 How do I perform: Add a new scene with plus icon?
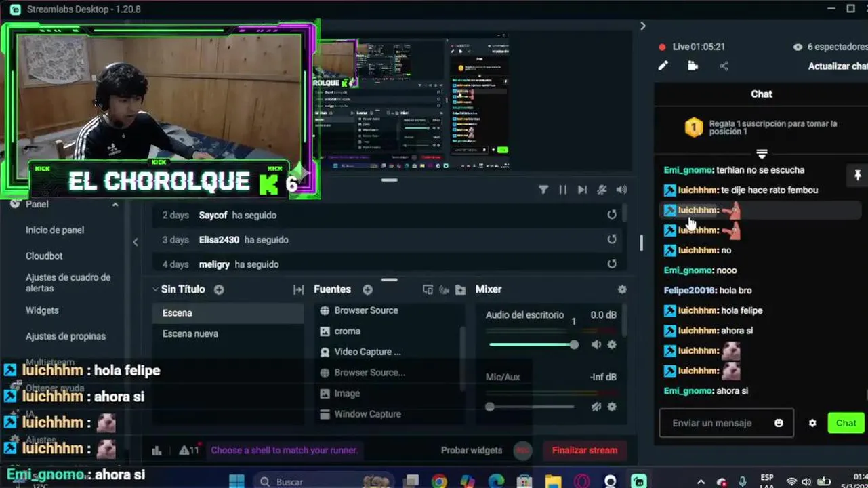click(x=219, y=289)
